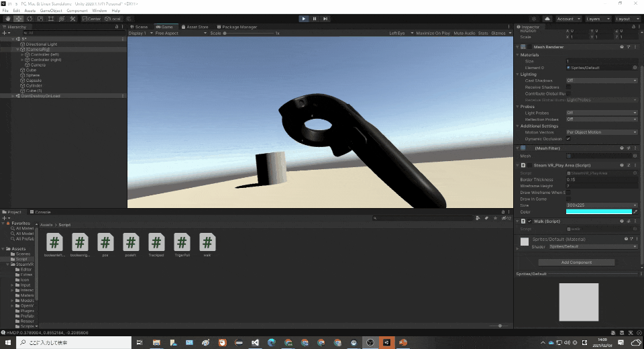Toggle Local handle rotation button
Screen dimensions: 644x349
tap(113, 19)
